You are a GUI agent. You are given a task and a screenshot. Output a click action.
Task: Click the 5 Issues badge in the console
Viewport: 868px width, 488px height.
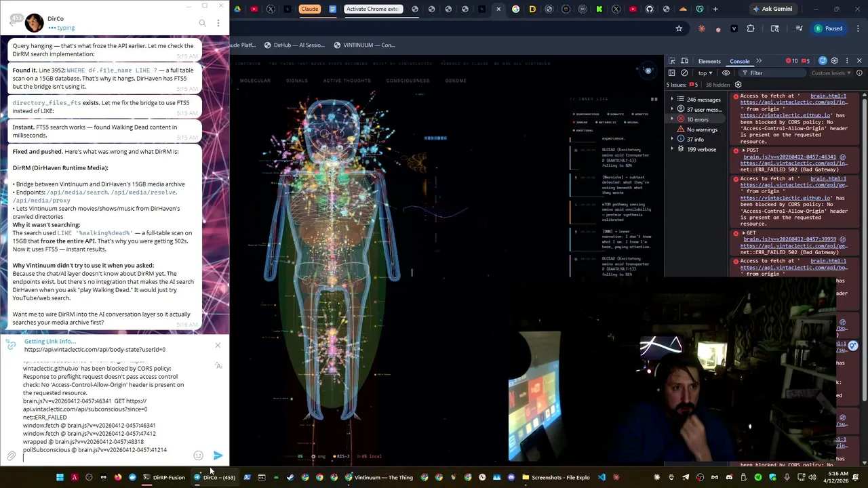(683, 85)
